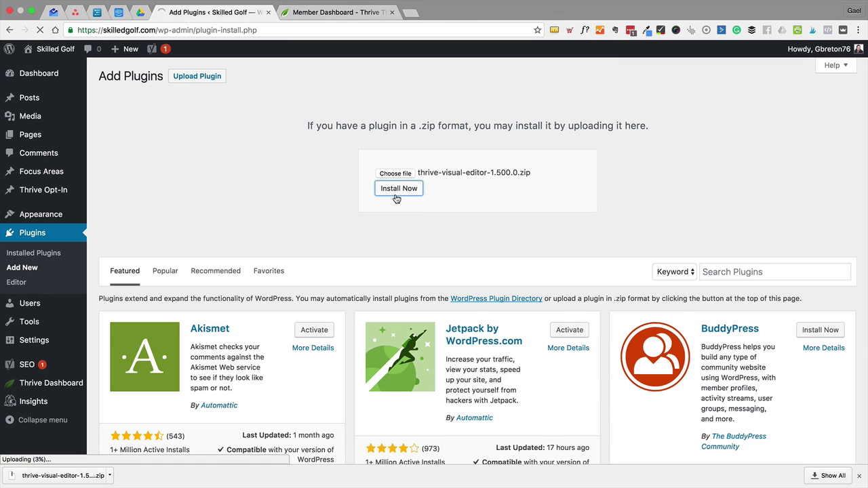The width and height of the screenshot is (868, 488).
Task: Visit Skilled Golf site from admin bar
Action: 49,49
